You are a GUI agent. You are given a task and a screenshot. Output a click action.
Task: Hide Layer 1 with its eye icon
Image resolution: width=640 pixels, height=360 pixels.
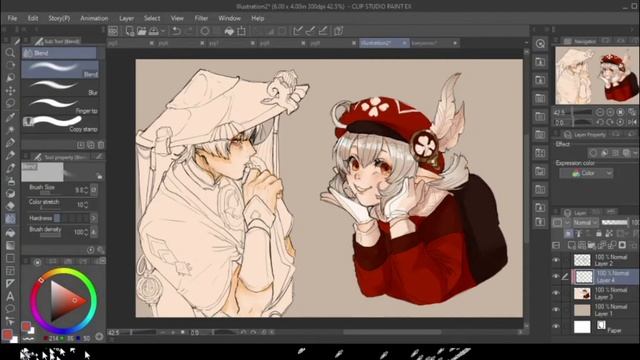(556, 309)
